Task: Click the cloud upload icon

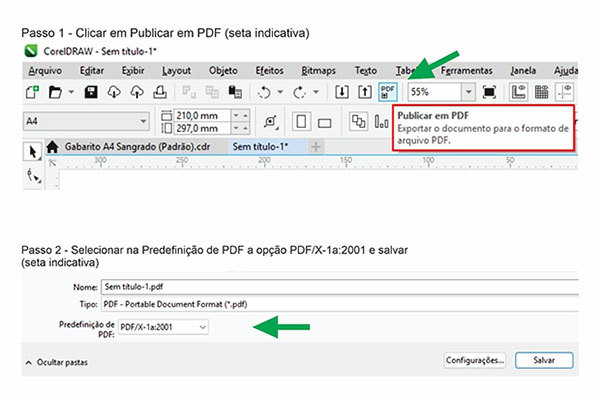Action: pos(137,92)
